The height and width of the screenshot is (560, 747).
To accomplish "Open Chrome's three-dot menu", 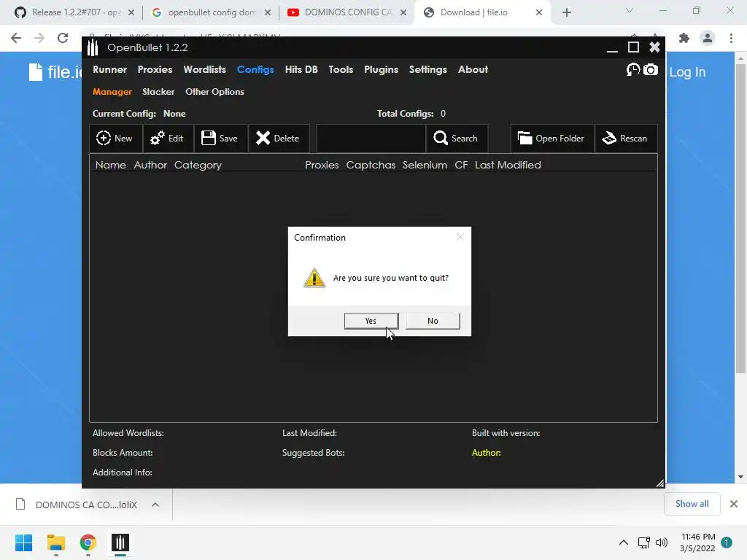I will pyautogui.click(x=731, y=38).
